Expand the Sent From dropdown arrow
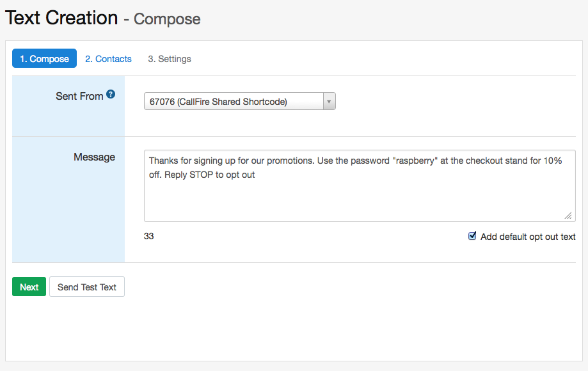Image resolution: width=588 pixels, height=371 pixels. pyautogui.click(x=329, y=102)
